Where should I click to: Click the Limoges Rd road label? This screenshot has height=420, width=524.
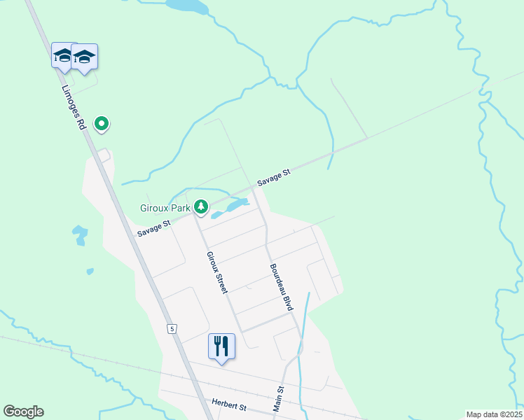(74, 107)
